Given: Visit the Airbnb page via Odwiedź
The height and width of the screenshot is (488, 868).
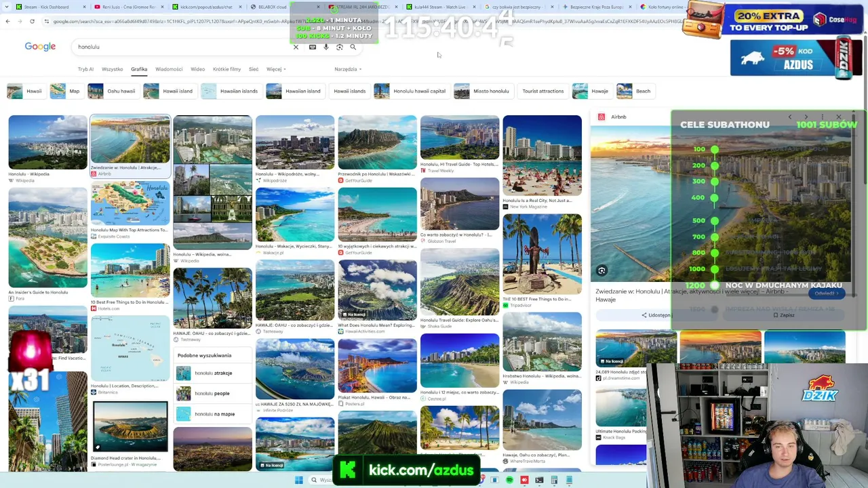Looking at the screenshot, I should (x=827, y=293).
